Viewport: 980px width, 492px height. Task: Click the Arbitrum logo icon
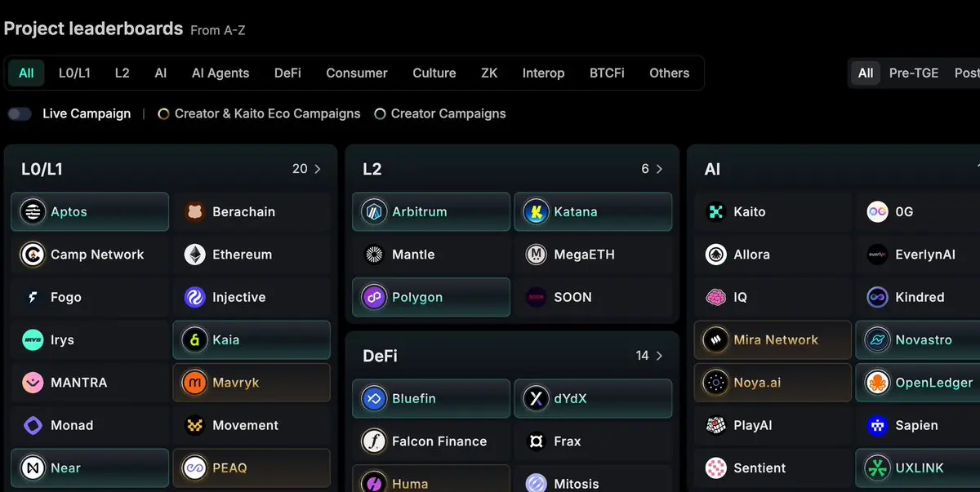point(374,211)
